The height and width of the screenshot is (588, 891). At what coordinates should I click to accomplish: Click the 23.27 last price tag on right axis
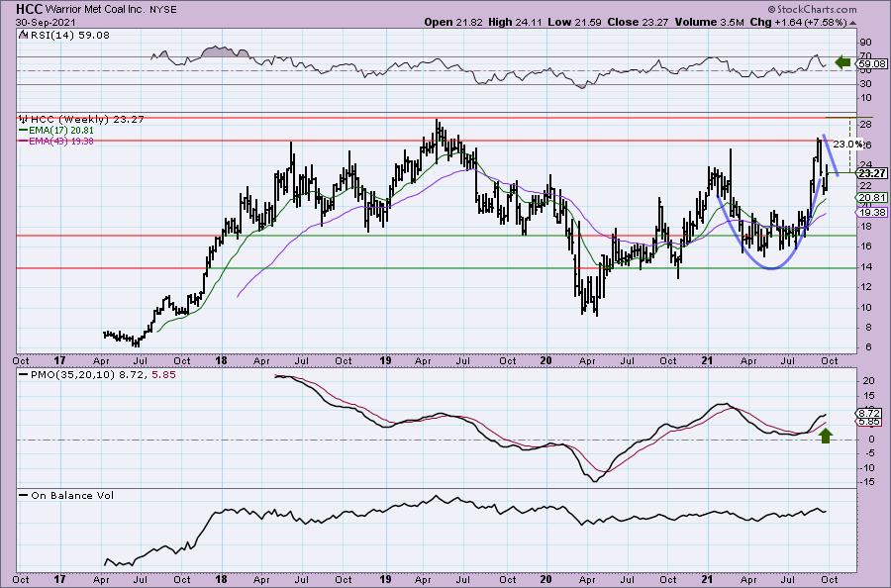[x=872, y=173]
